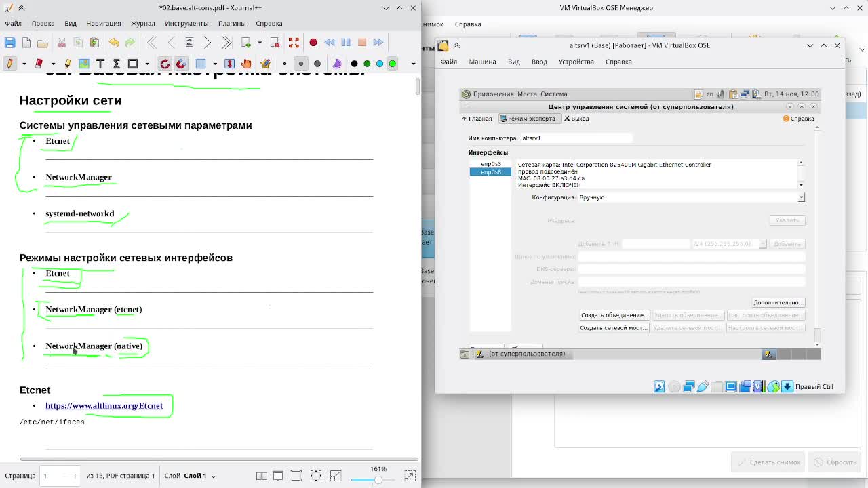Go to the first page
The height and width of the screenshot is (488, 868).
151,43
